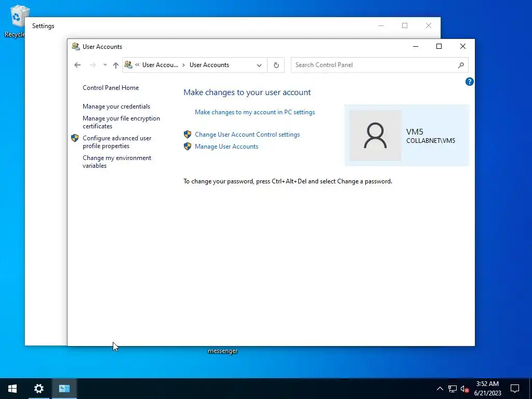Click the search magnifier icon
This screenshot has width=532, height=399.
[461, 65]
